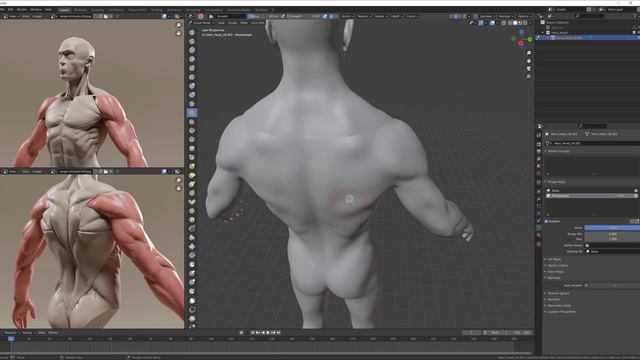The image size is (640, 360).
Task: Jump to the timeline end frame
Action: tap(279, 333)
